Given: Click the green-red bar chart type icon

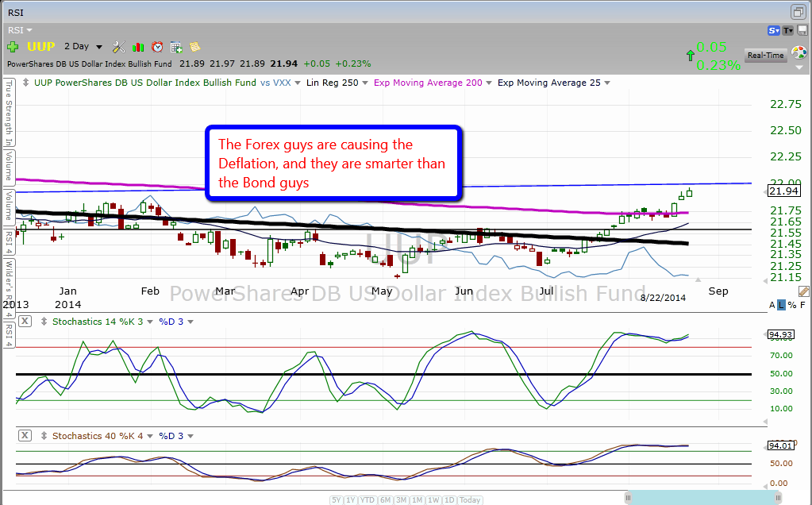Looking at the screenshot, I should 139,47.
